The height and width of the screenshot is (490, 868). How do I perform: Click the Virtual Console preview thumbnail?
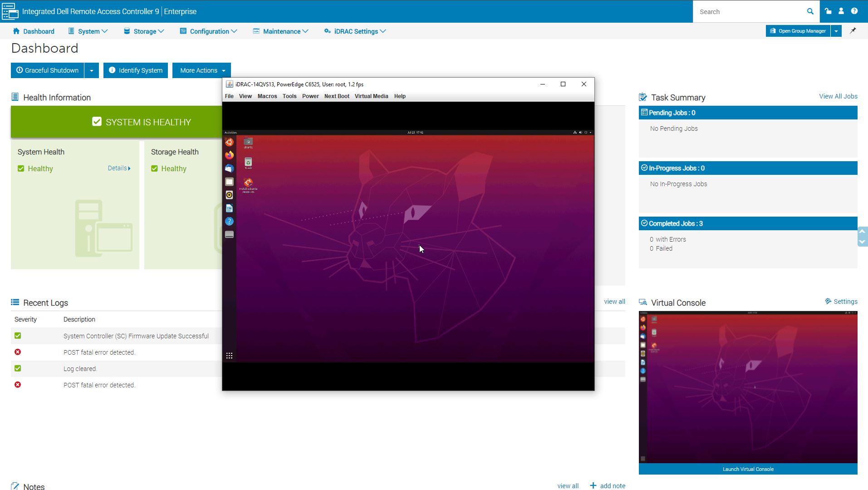click(748, 387)
